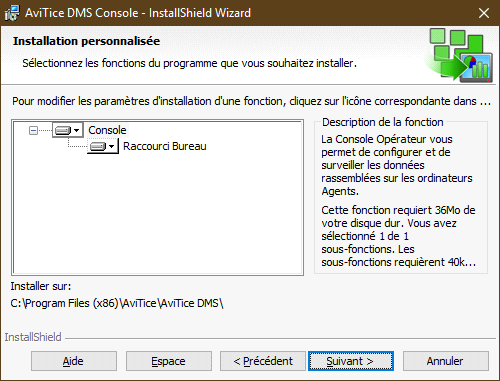Click the Aide button
The width and height of the screenshot is (500, 381).
tap(74, 361)
